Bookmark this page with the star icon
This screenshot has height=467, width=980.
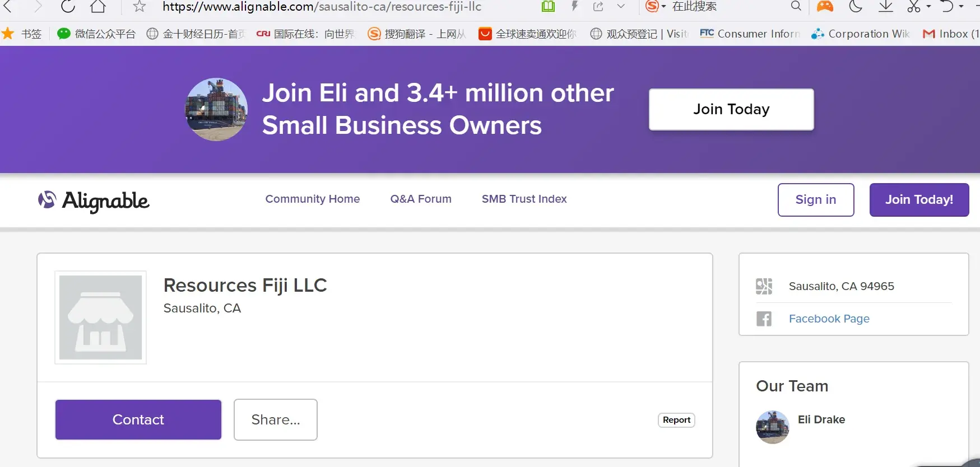click(x=140, y=7)
